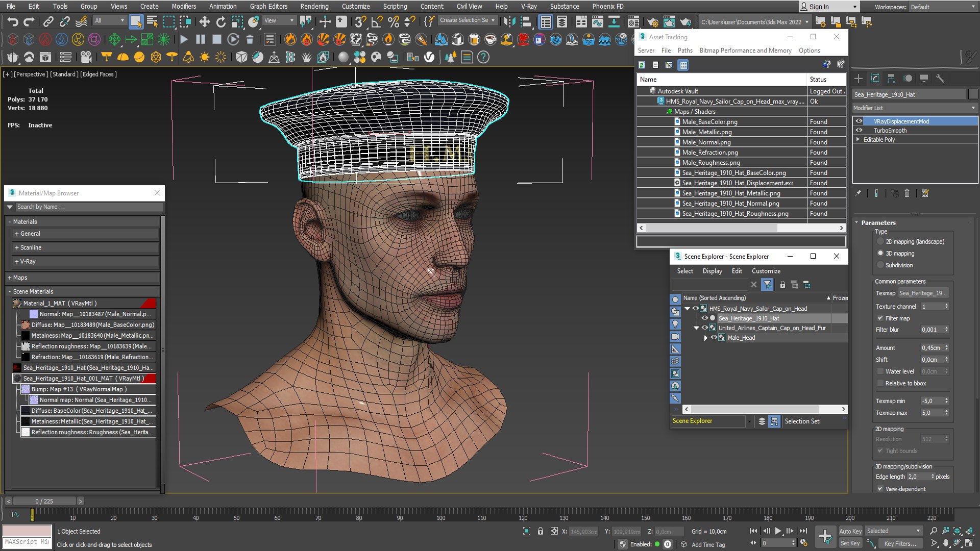This screenshot has width=980, height=551.
Task: Open the Rendering menu
Action: coord(314,6)
